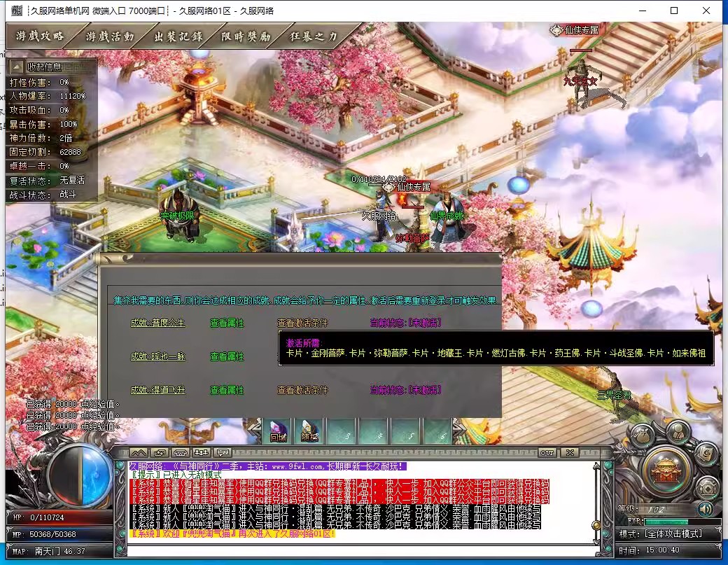Viewport: 728px width, 565px height.
Task: Click the 复活状态 无复活 stat row
Action: [48, 180]
